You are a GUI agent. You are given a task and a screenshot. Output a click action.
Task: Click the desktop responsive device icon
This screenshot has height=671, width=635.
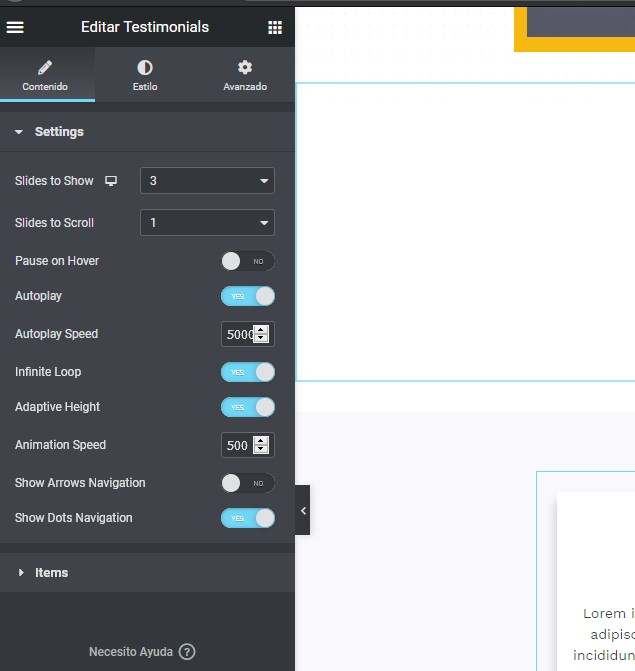click(x=111, y=181)
